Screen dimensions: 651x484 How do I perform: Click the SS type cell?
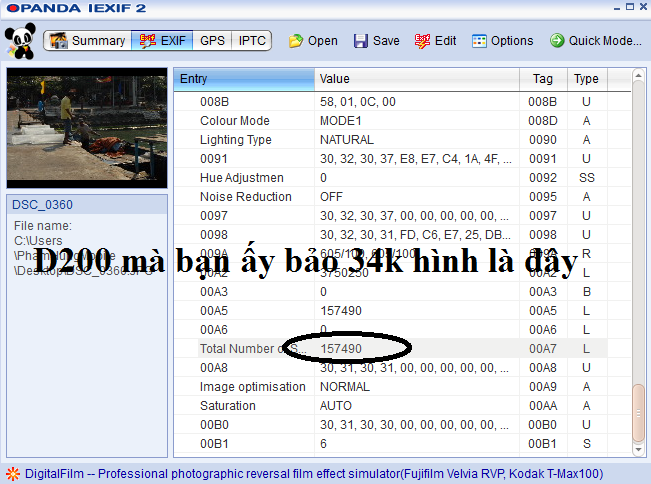click(x=587, y=178)
